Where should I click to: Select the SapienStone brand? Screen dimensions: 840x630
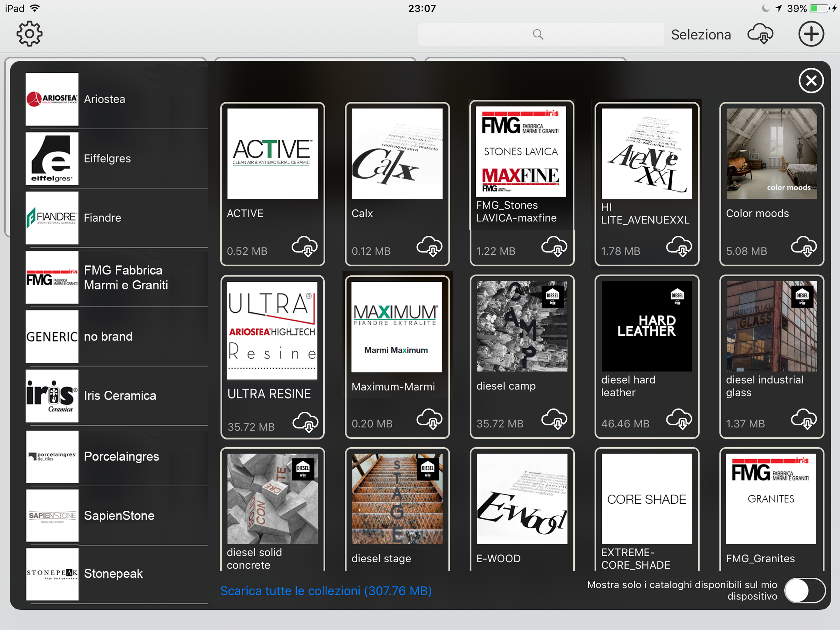pos(117,516)
